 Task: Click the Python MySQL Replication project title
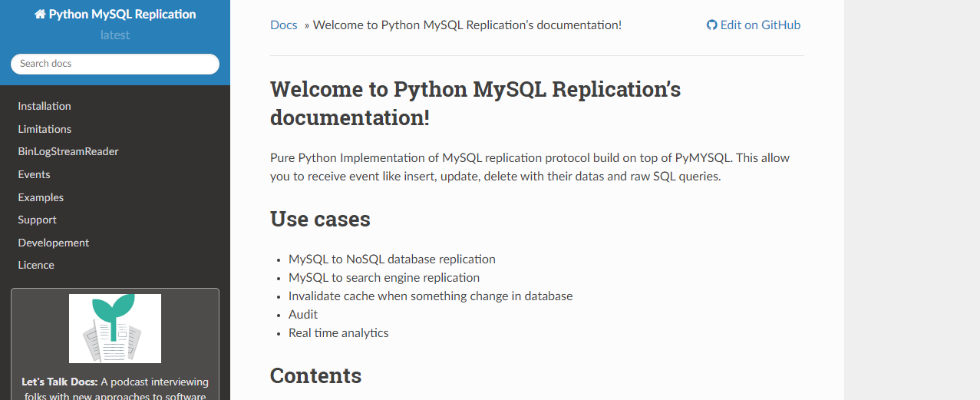[115, 15]
